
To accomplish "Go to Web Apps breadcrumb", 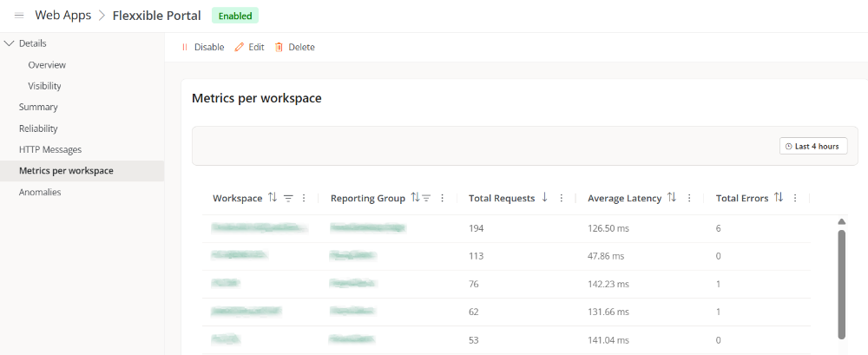I will [63, 16].
